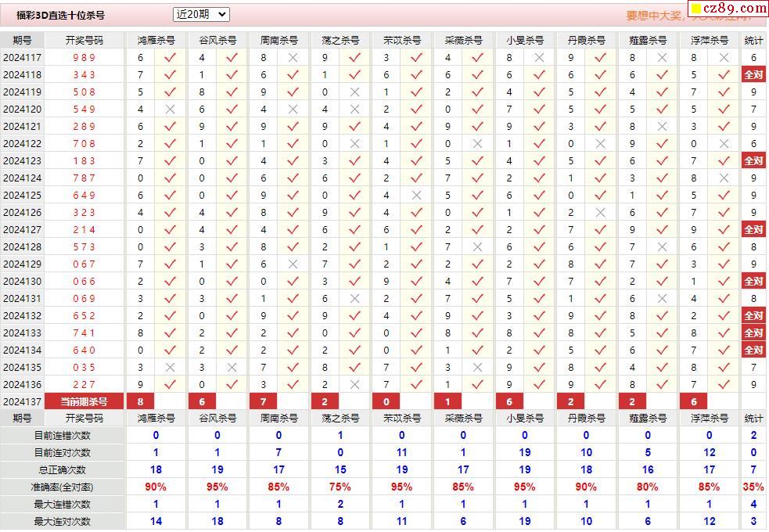Click the red 7 under 周南杀号 in row 2024137
This screenshot has width=769, height=532.
pyautogui.click(x=264, y=401)
